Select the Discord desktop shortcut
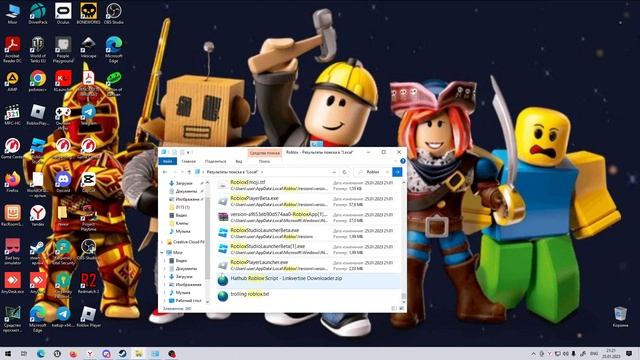The height and width of the screenshot is (360, 640). click(63, 182)
